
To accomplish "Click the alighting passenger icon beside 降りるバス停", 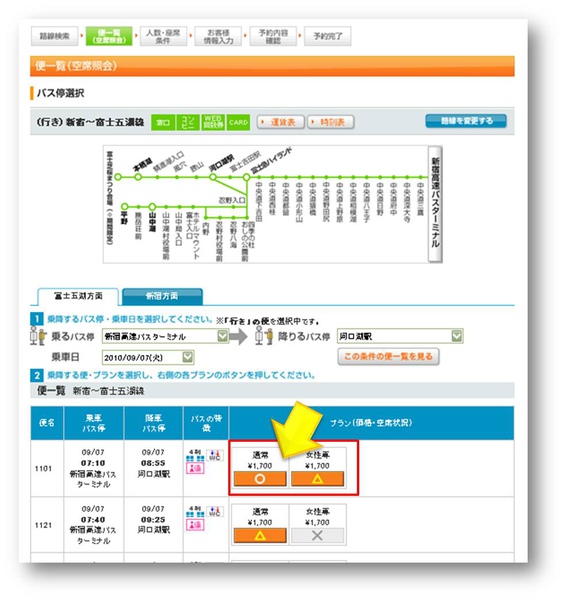I will [x=264, y=336].
